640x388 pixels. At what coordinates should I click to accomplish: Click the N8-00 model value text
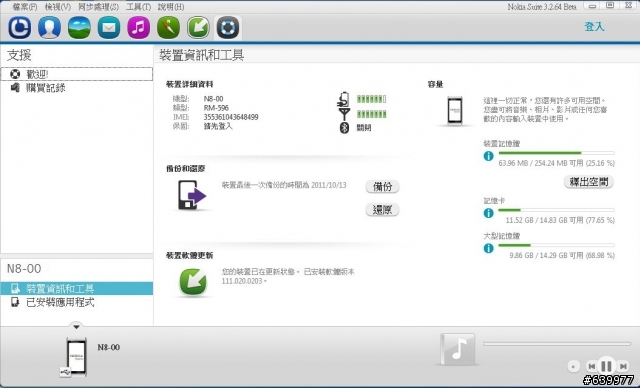tap(213, 99)
